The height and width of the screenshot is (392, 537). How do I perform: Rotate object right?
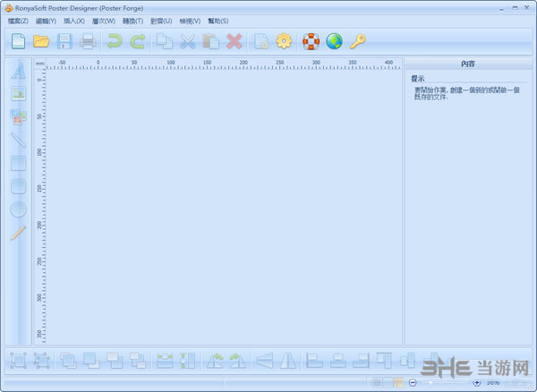238,361
